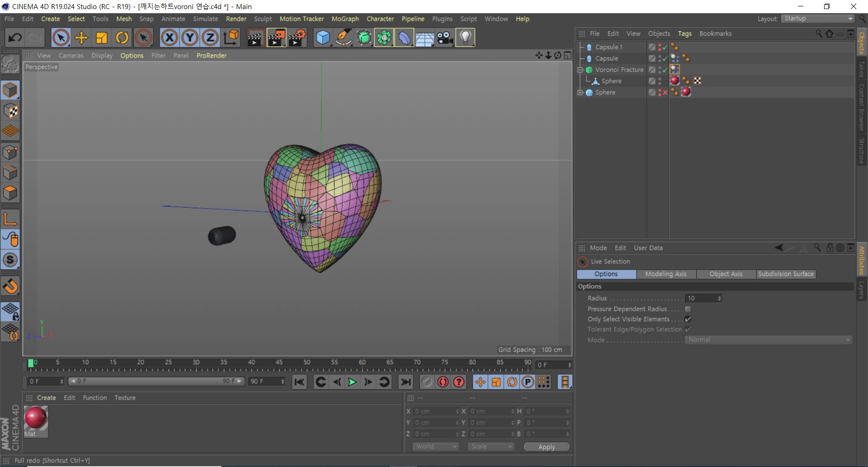Select the Move tool
The width and height of the screenshot is (868, 467).
click(x=81, y=38)
